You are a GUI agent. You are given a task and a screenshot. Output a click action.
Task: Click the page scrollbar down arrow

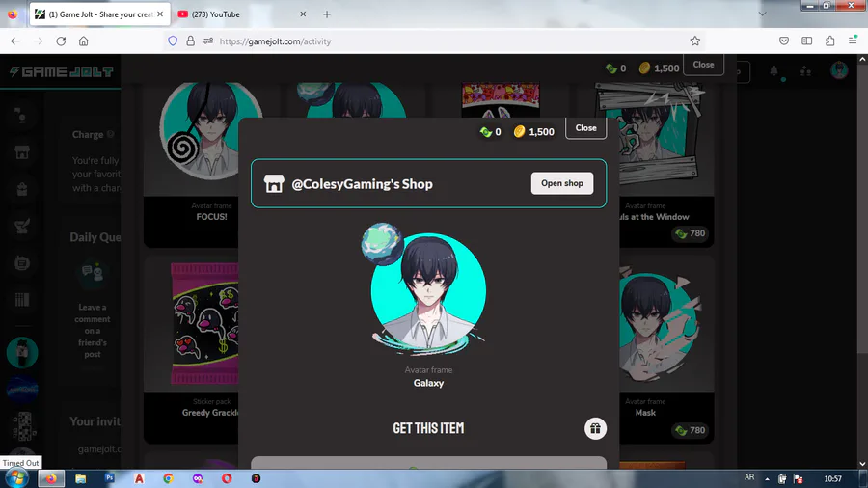862,464
